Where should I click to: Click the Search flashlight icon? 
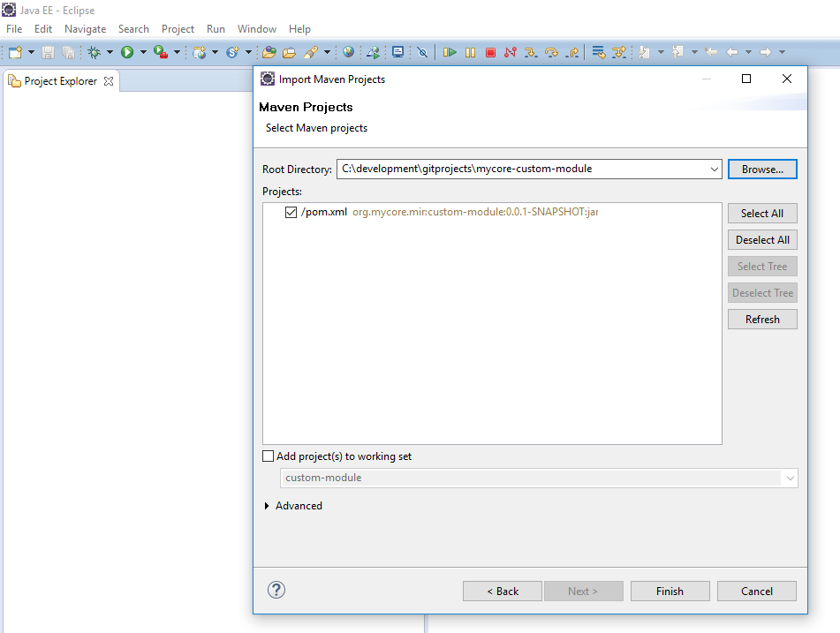pos(311,52)
